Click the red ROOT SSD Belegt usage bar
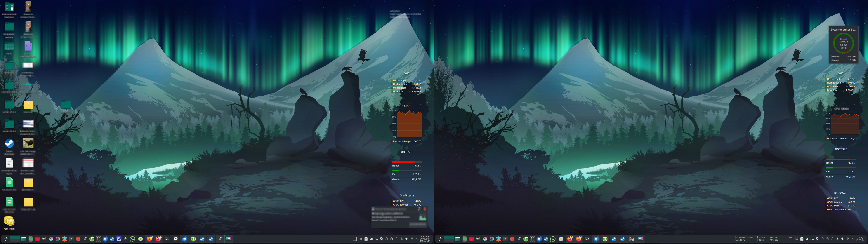Viewport: 868px width, 244px height. click(403, 162)
